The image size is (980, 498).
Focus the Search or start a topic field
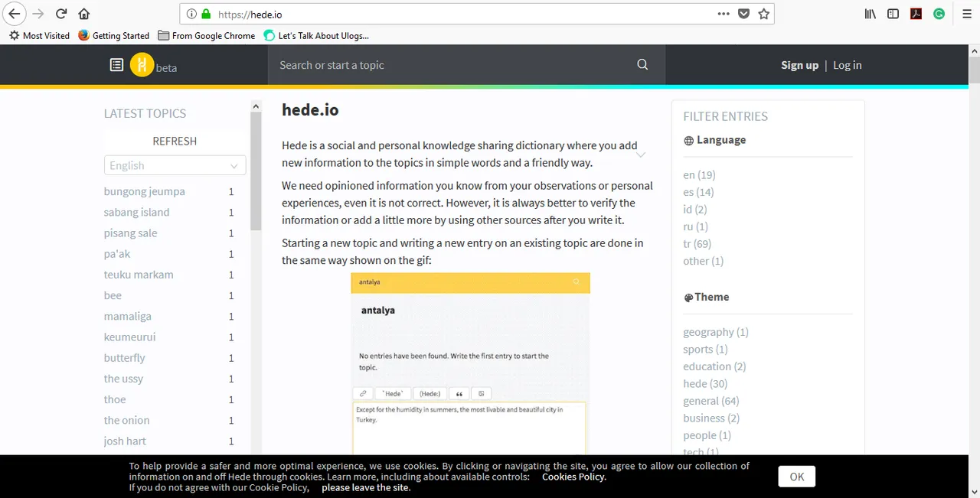(x=466, y=65)
